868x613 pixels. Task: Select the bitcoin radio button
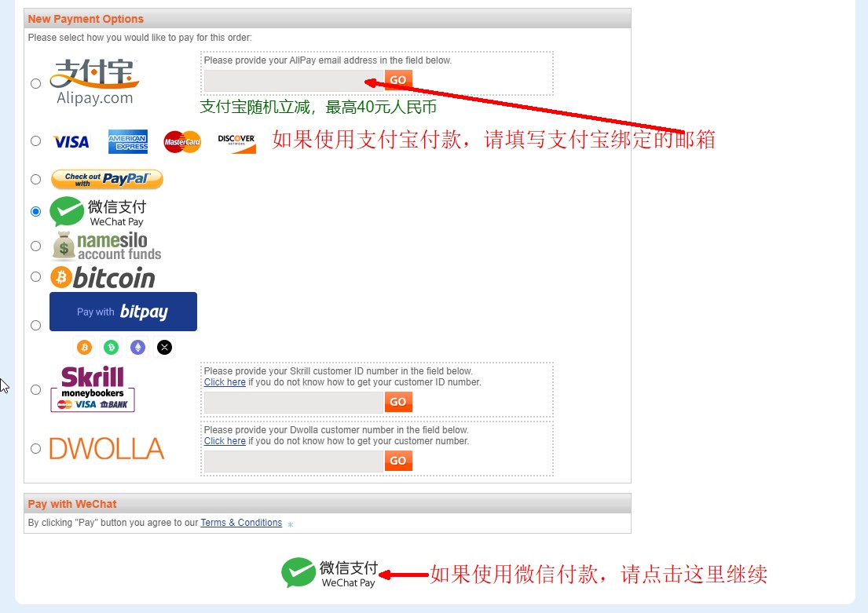36,276
